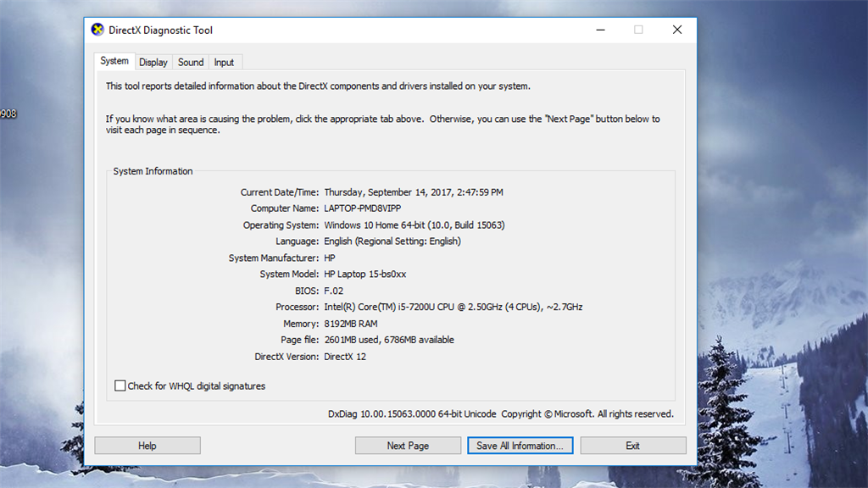Viewport: 868px width, 488px height.
Task: Click the 'Current Date/Time:' label
Action: click(x=280, y=192)
